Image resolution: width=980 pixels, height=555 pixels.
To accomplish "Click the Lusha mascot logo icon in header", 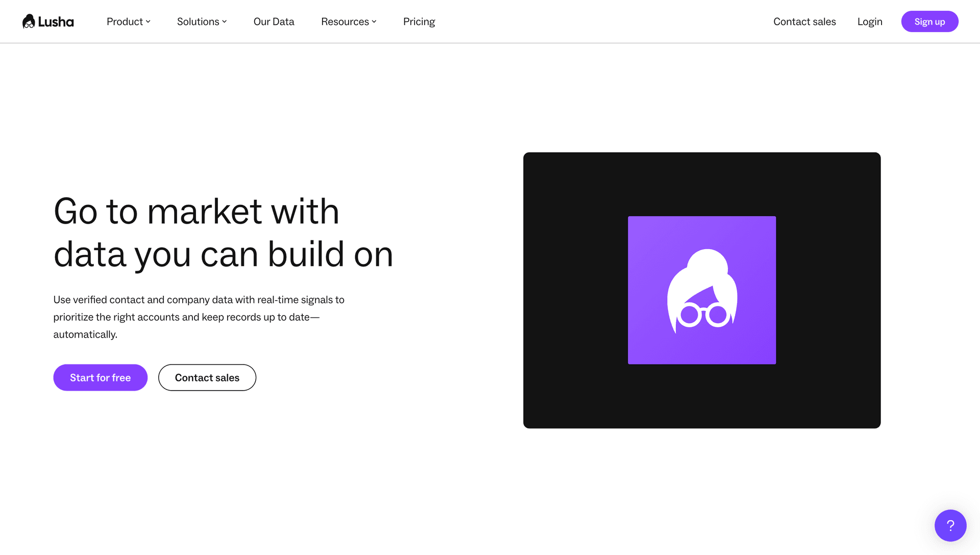I will (29, 21).
